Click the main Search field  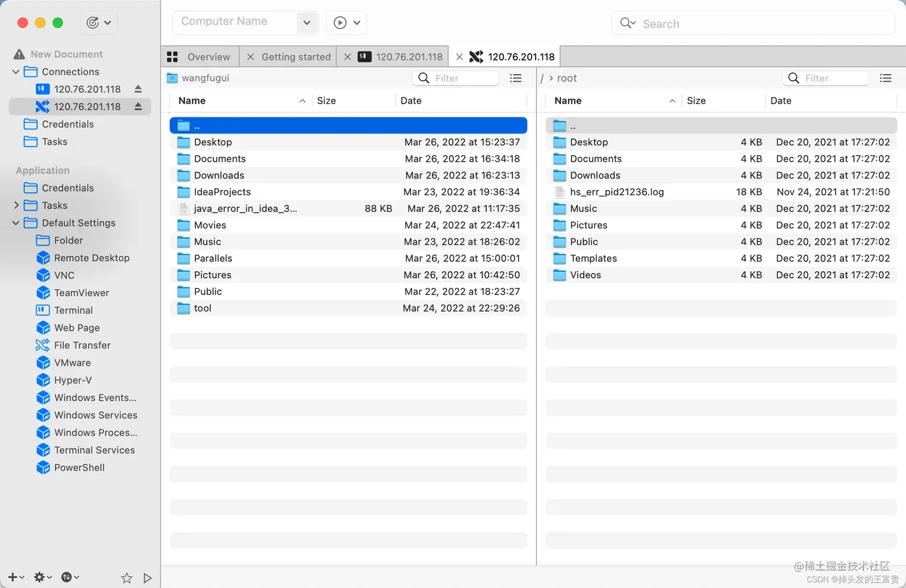tap(754, 23)
